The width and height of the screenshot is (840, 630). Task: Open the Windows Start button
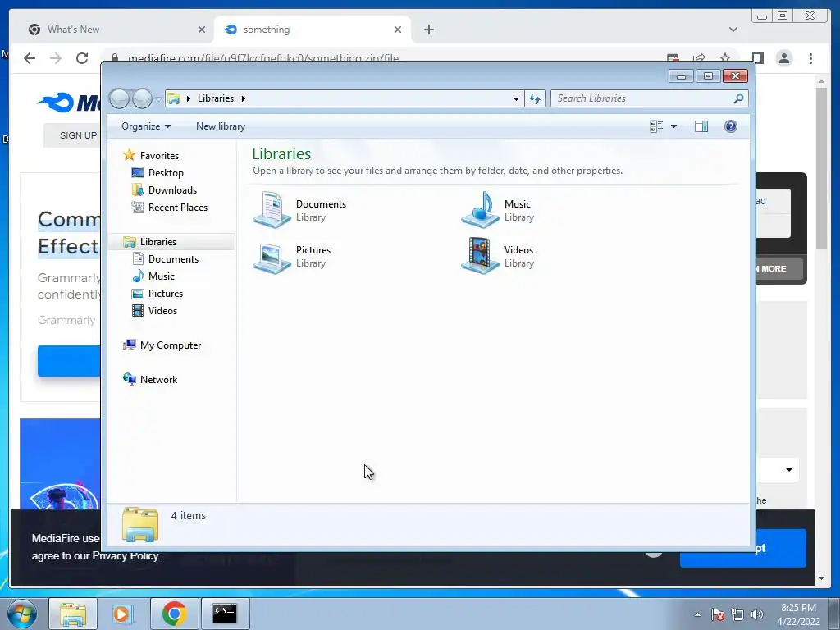22,614
